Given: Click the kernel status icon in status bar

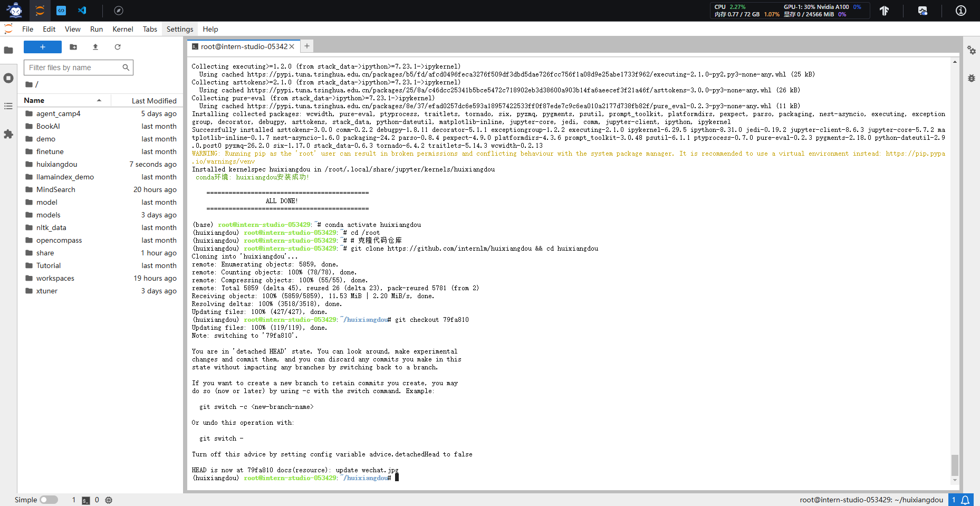Looking at the screenshot, I should 109,500.
